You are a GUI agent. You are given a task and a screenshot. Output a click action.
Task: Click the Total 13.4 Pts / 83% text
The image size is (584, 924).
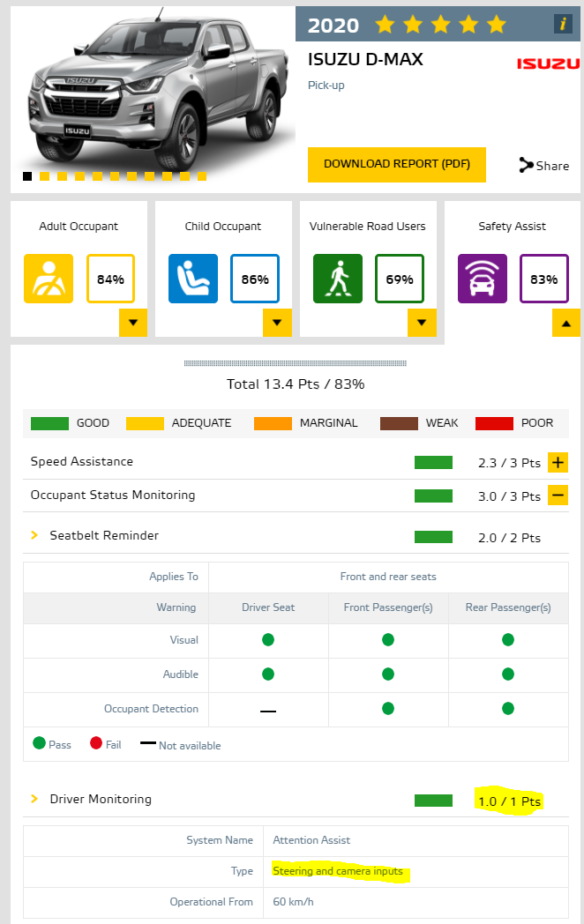pyautogui.click(x=296, y=384)
